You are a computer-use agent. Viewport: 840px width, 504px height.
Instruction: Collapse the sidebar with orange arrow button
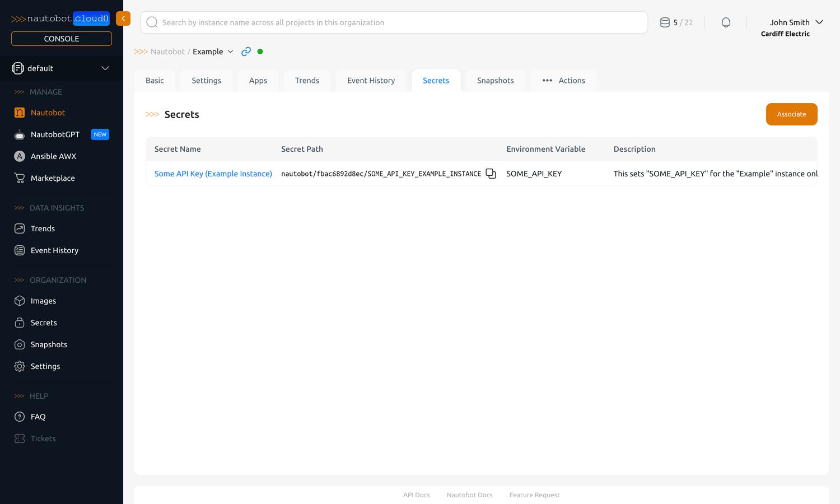[123, 18]
